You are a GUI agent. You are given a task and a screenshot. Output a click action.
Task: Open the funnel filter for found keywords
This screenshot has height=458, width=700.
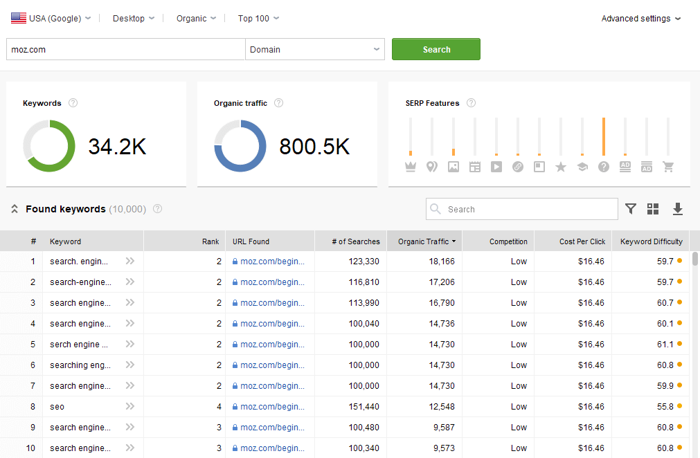click(x=631, y=209)
